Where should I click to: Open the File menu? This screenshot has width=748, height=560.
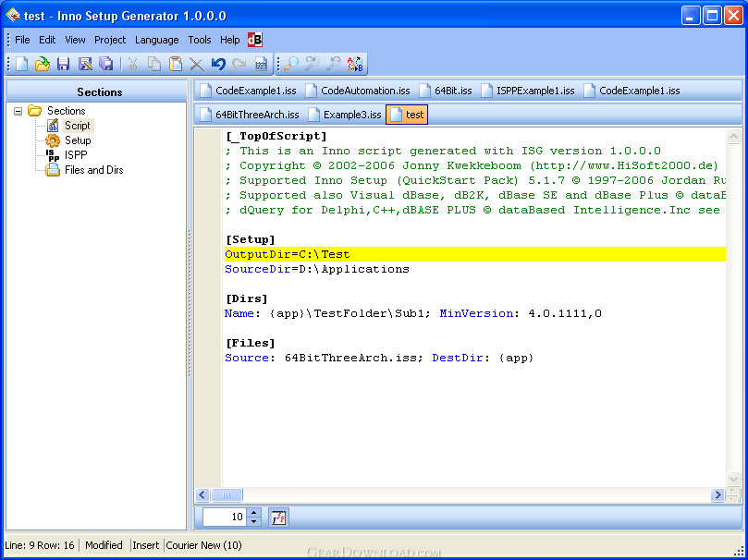(x=22, y=40)
